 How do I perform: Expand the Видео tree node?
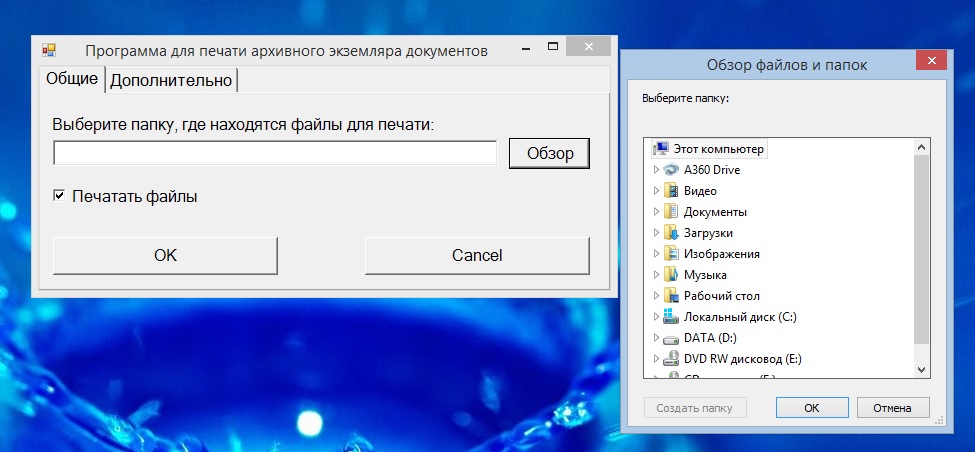click(x=656, y=191)
